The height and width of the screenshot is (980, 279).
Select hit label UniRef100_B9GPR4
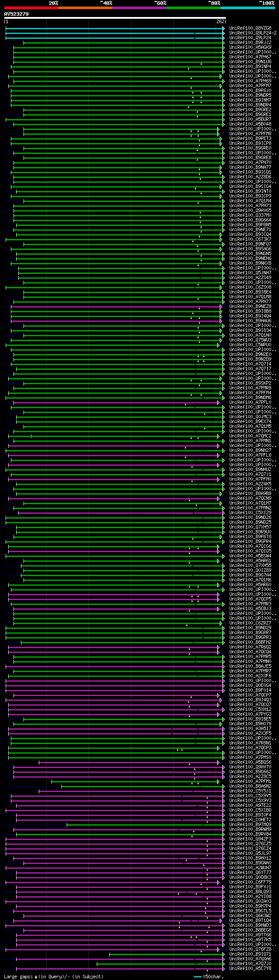250,542
